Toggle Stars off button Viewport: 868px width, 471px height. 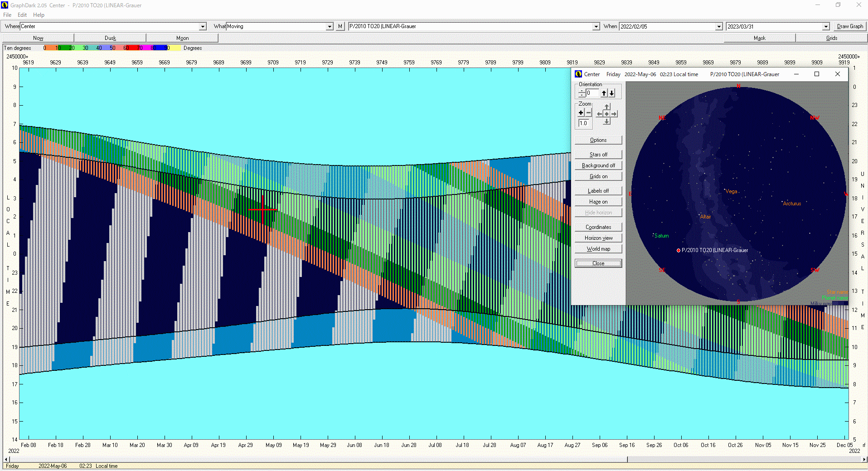[598, 155]
